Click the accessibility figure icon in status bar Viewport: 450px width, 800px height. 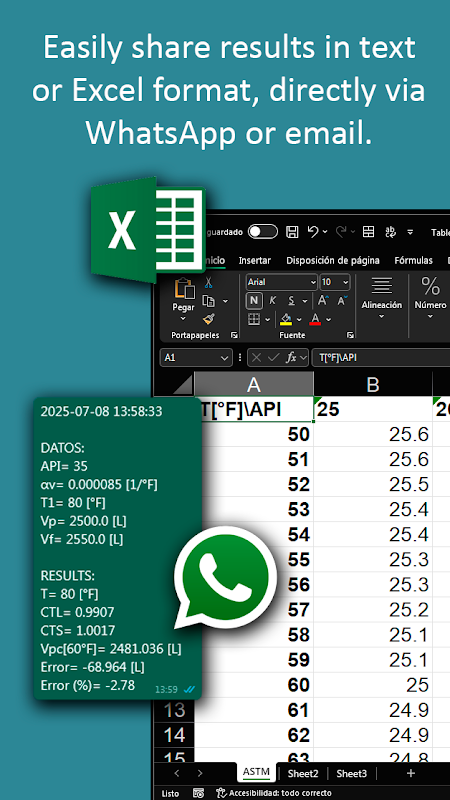[221, 793]
